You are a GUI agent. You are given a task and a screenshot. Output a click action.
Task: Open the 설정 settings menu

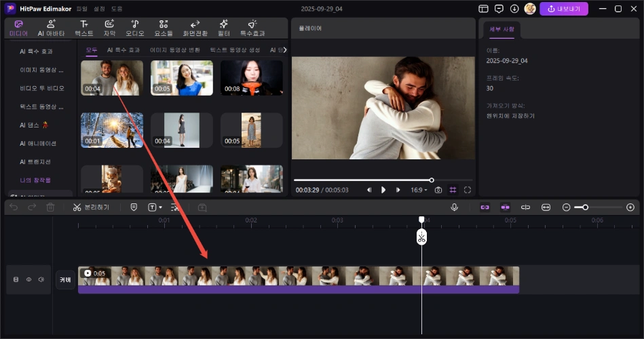coord(99,9)
